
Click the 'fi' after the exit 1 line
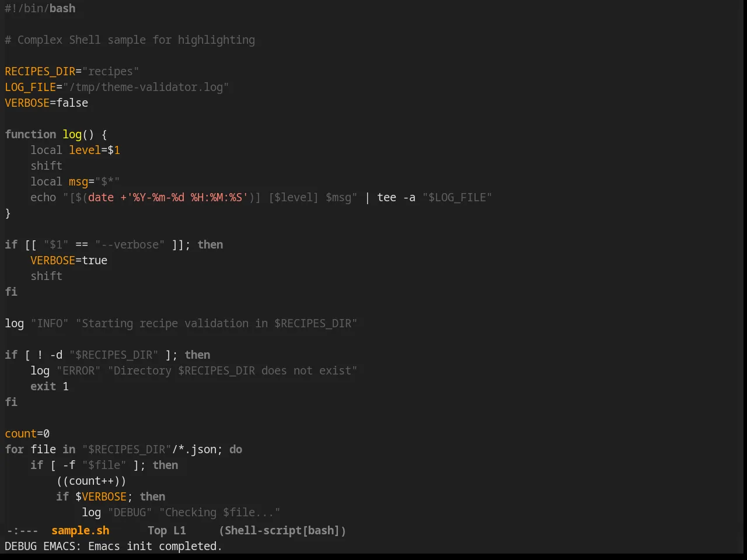11,402
